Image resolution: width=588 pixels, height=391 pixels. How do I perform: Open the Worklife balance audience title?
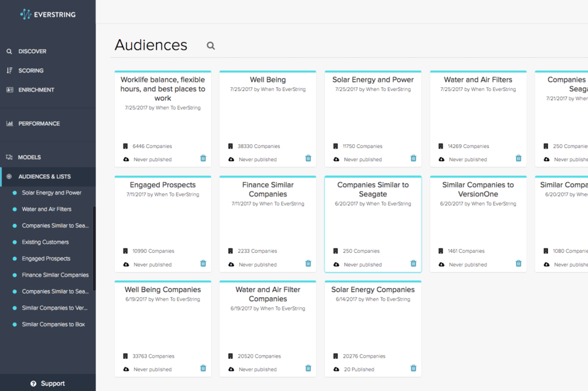[x=163, y=89]
